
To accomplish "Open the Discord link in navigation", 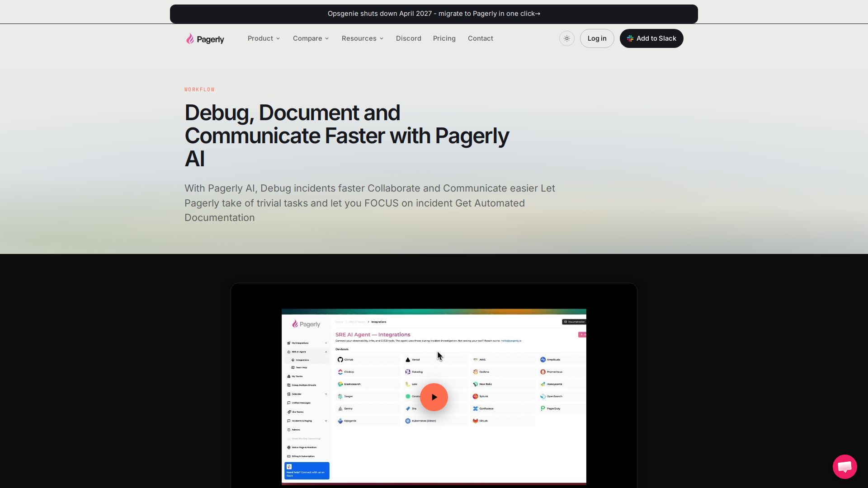I will [x=408, y=38].
